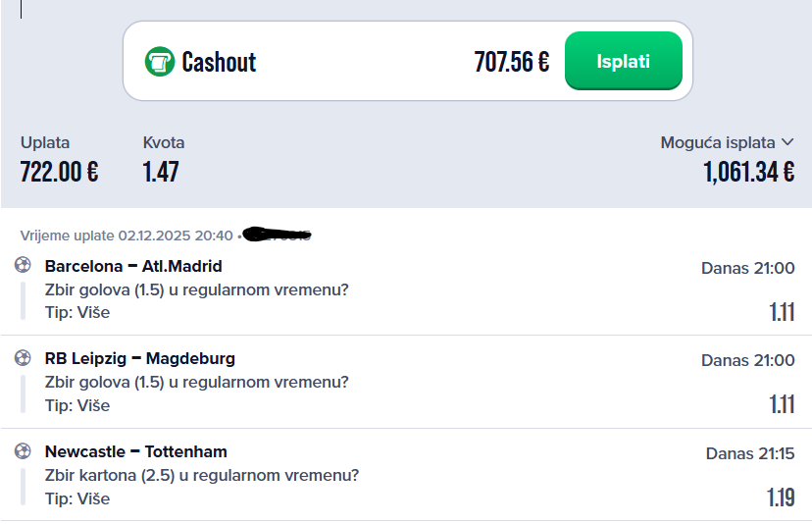Click soccer ball icon beside Newcastle match
Viewport: 812px width, 524px height.
tap(24, 451)
